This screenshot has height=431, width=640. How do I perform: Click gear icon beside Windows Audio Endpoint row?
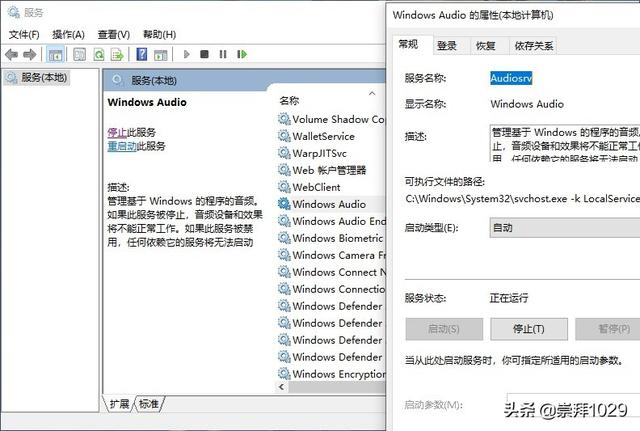[x=284, y=221]
